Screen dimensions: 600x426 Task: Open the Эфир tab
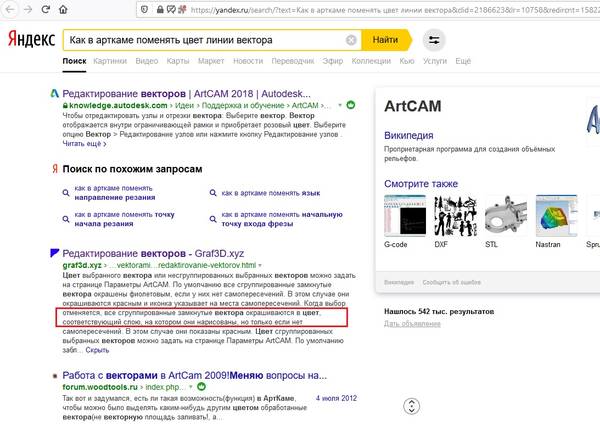click(x=333, y=61)
